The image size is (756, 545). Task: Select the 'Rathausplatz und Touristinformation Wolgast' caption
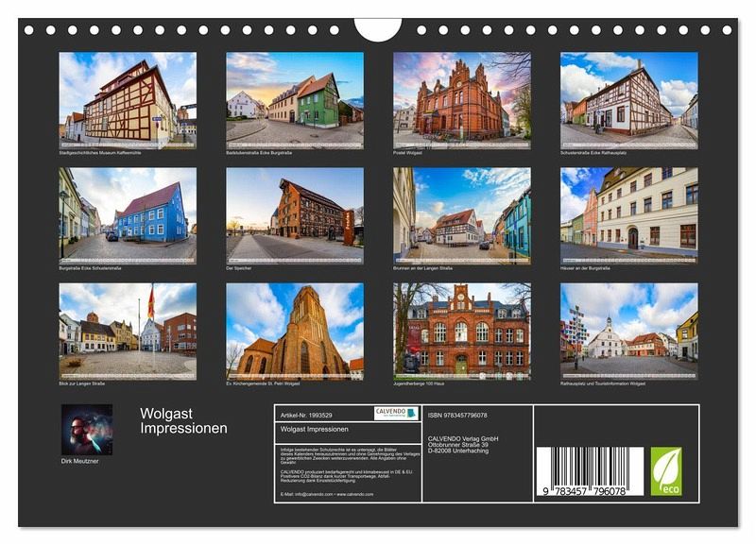click(x=603, y=383)
